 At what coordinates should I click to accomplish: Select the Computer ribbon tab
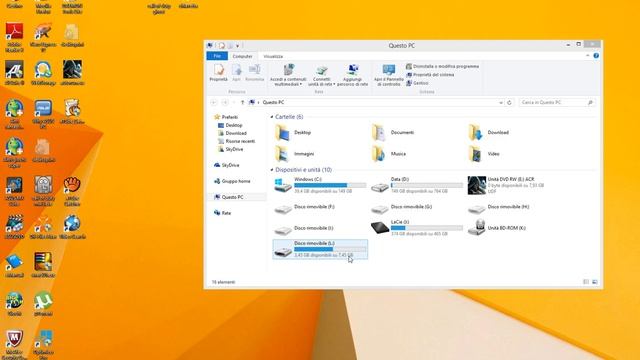[x=242, y=56]
